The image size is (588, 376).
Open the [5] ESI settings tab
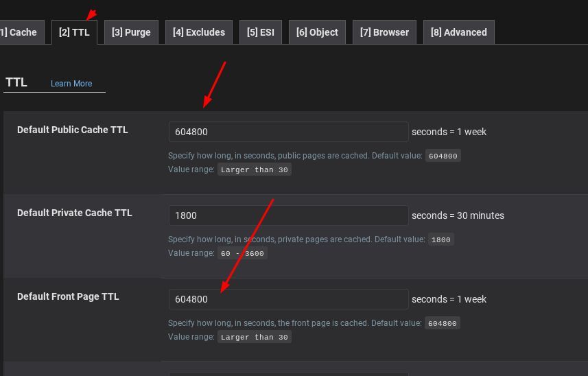click(261, 32)
